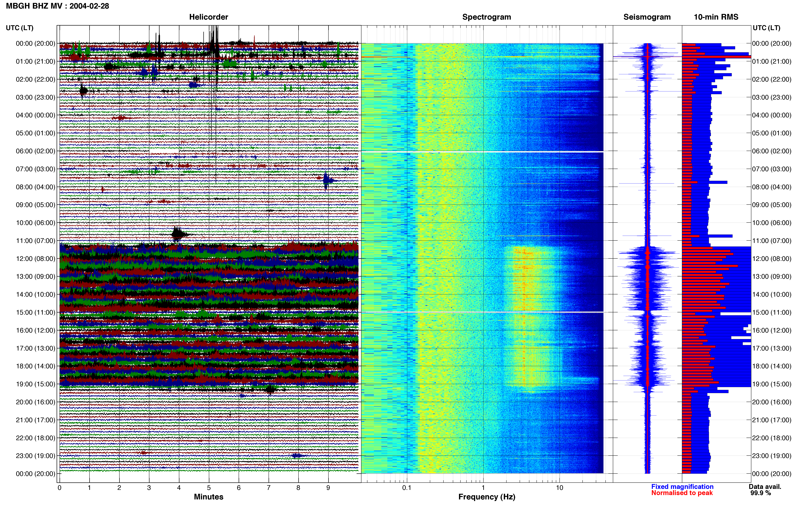Click the 10 tick on the Frequency axis
The height and width of the screenshot is (508, 812).
(x=559, y=488)
